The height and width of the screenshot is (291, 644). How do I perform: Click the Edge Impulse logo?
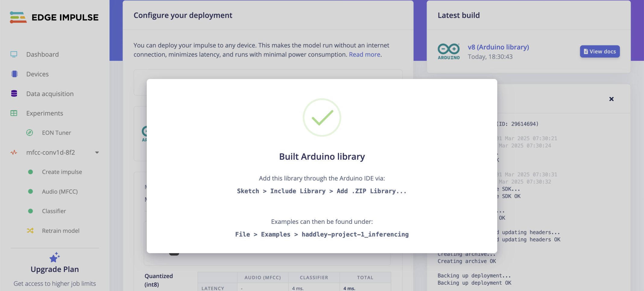click(54, 17)
